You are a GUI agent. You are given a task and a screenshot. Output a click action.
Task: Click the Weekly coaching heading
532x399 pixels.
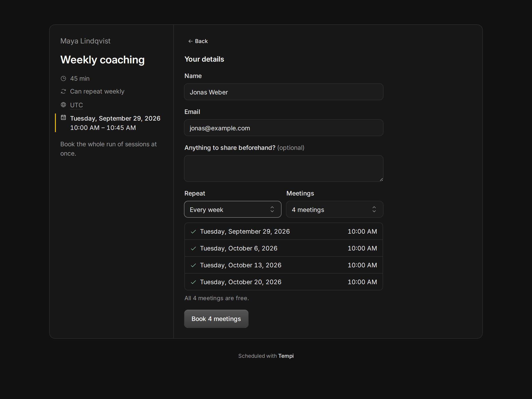(102, 60)
